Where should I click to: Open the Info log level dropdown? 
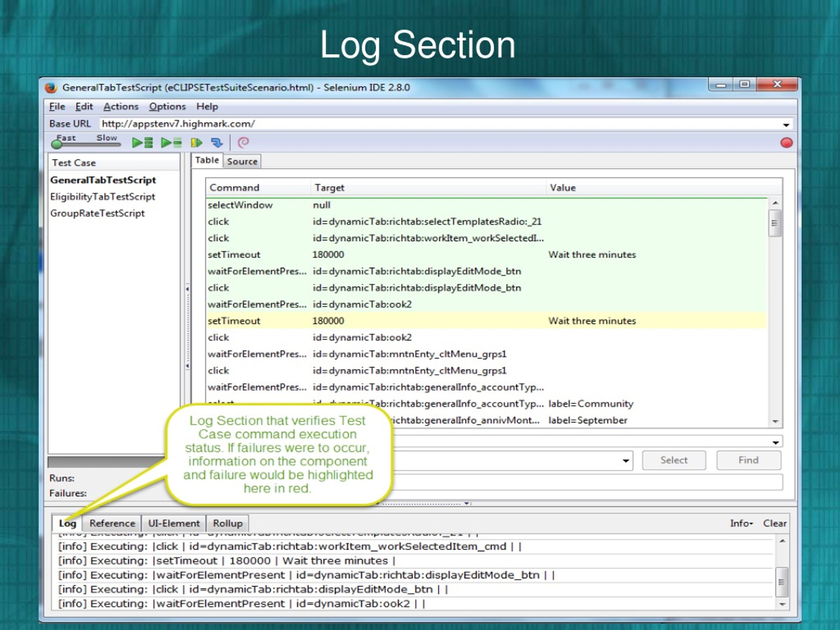pos(741,523)
